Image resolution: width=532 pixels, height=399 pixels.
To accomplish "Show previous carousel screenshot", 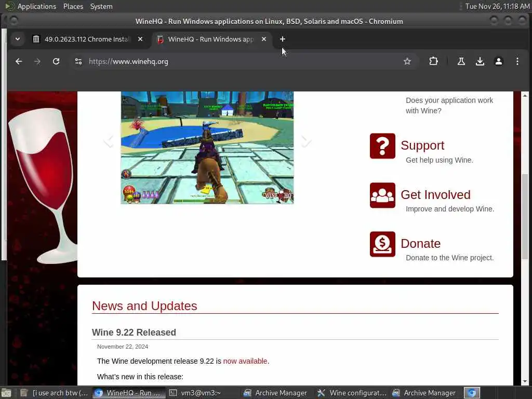I will tap(108, 140).
